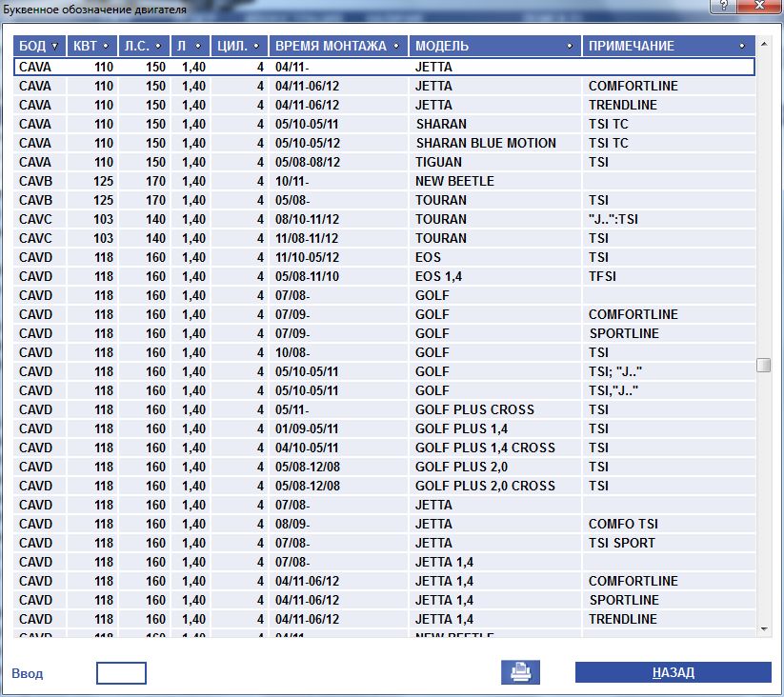Select the GOLF PLUS 2,0 row dated 05/08-12/08
Viewport: 784px width, 697px height.
click(384, 467)
